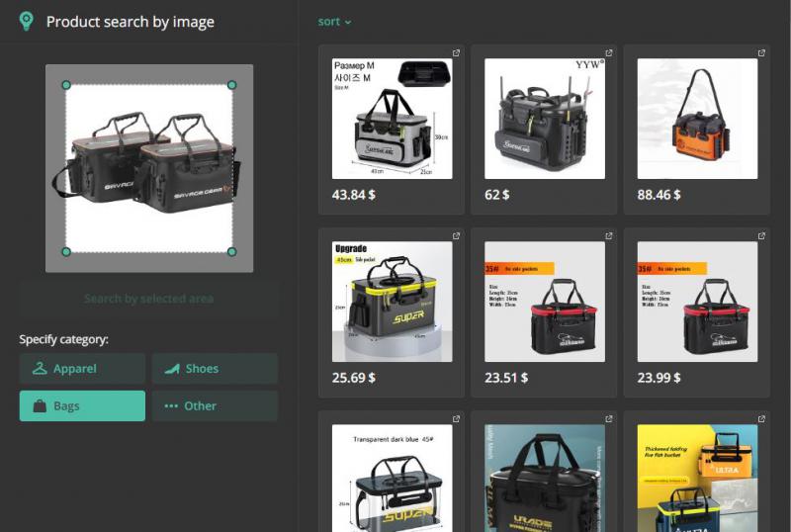Click the 62 $ price label
This screenshot has width=791, height=532.
499,195
